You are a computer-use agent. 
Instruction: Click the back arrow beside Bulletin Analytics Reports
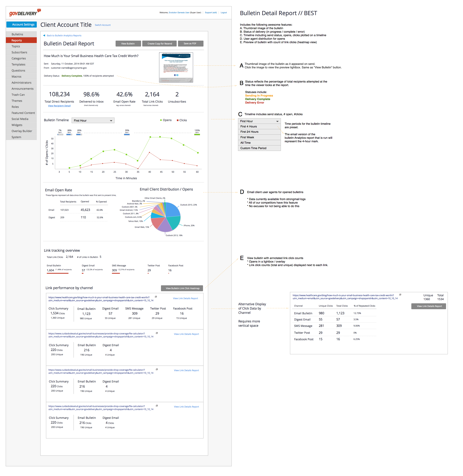(44, 36)
